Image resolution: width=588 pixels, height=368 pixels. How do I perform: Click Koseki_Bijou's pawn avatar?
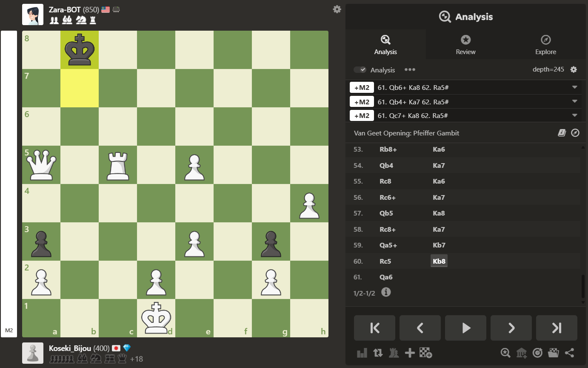tap(33, 353)
